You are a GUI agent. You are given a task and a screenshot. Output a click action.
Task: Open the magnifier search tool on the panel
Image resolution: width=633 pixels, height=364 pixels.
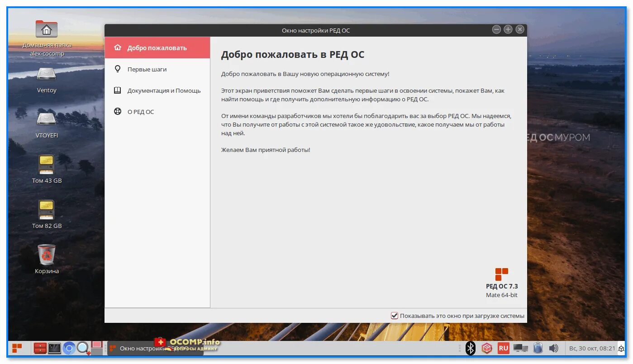[x=83, y=348]
